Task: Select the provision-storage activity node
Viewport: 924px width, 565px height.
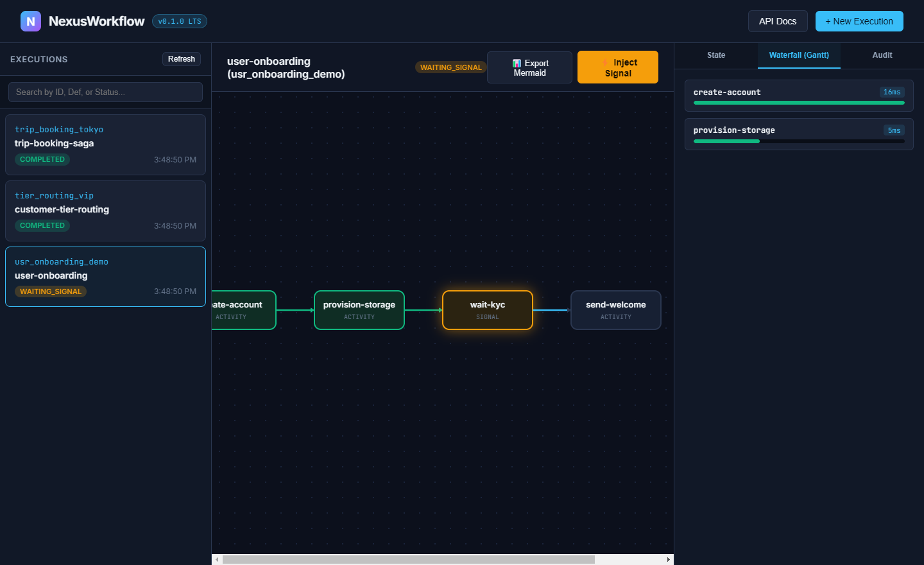Action: coord(359,310)
